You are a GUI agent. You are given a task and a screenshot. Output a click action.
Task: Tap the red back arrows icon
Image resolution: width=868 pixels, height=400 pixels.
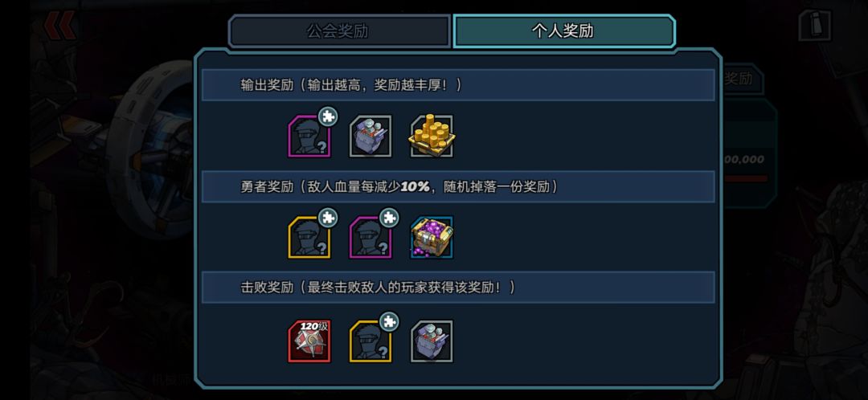click(x=59, y=26)
